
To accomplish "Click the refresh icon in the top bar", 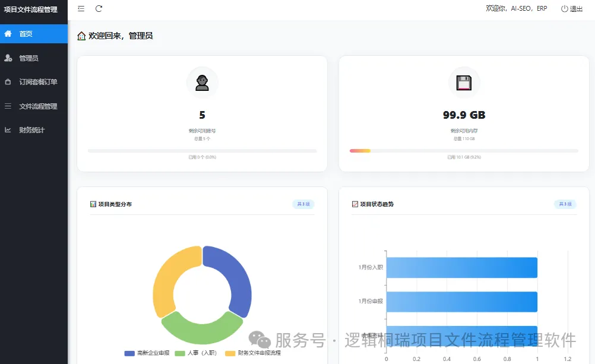I will point(99,9).
